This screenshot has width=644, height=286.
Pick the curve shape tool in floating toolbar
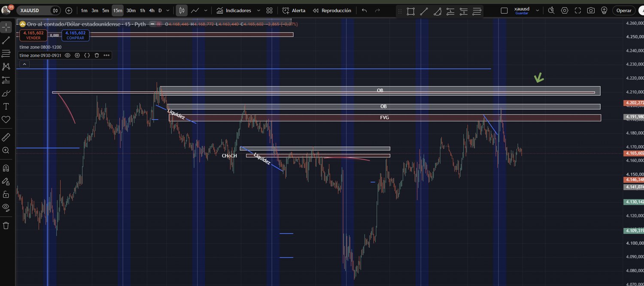tap(437, 12)
